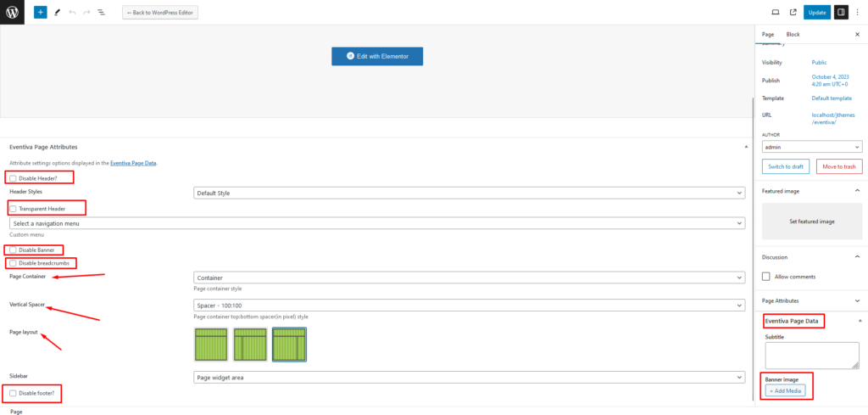
Task: Click the 'Banner Image' label
Action: point(782,379)
